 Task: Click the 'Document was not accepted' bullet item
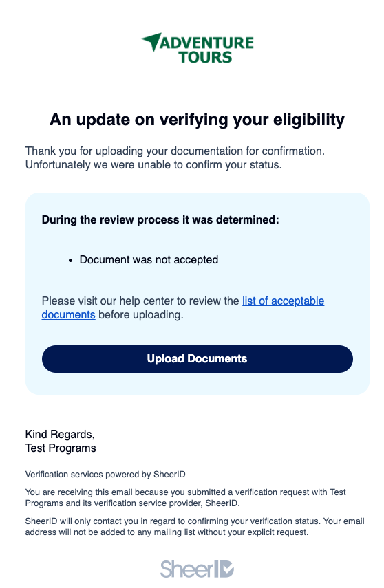coord(149,259)
